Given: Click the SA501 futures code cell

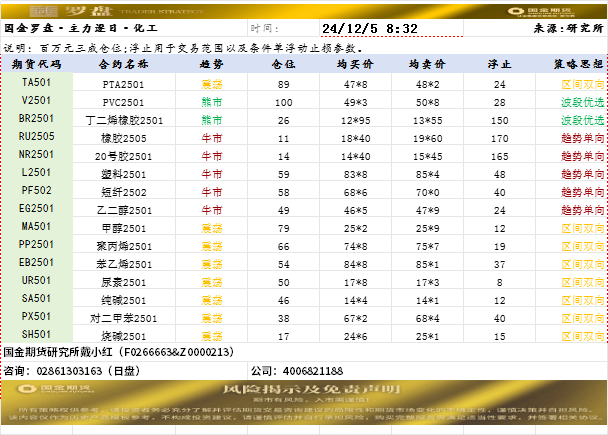Looking at the screenshot, I should (36, 299).
